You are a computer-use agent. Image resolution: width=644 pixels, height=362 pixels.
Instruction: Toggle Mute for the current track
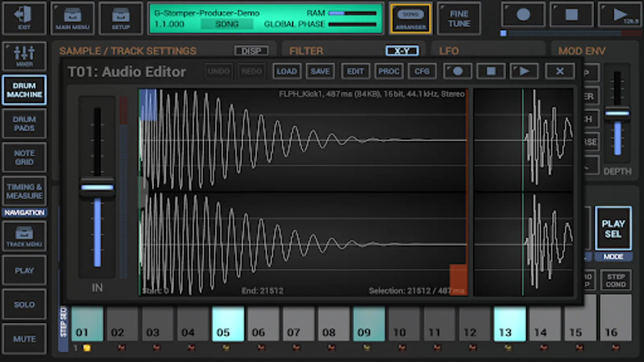[25, 339]
